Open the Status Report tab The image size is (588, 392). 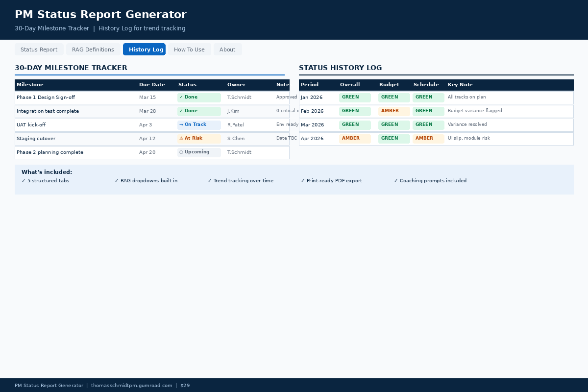click(39, 49)
